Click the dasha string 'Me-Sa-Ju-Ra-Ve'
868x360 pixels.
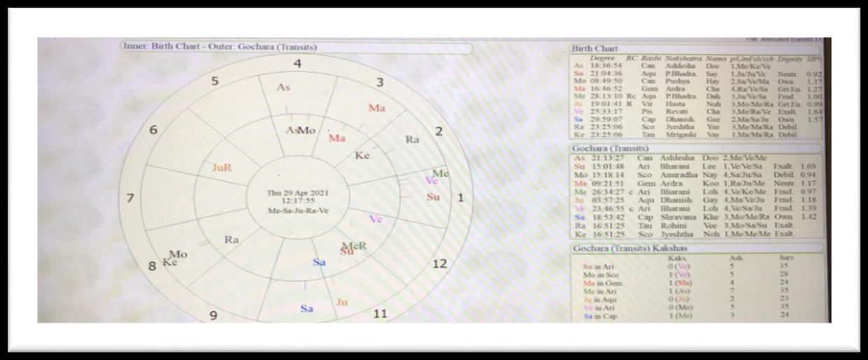[297, 210]
